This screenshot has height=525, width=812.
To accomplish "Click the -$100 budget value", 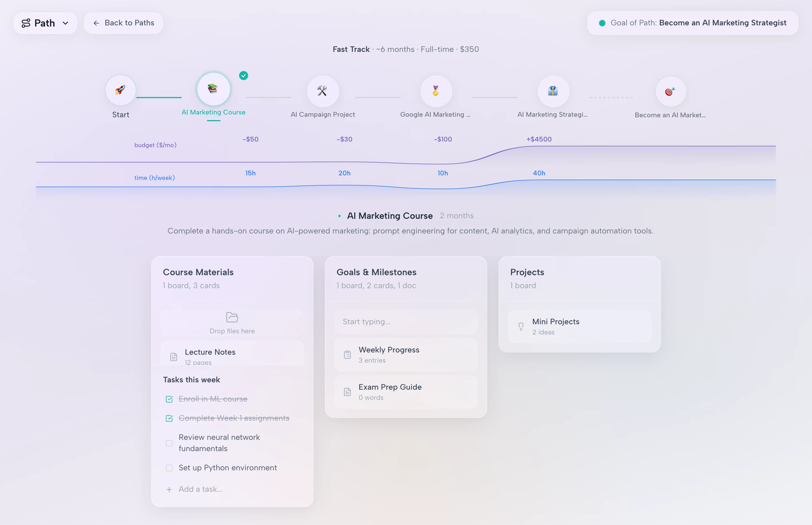I will point(442,139).
